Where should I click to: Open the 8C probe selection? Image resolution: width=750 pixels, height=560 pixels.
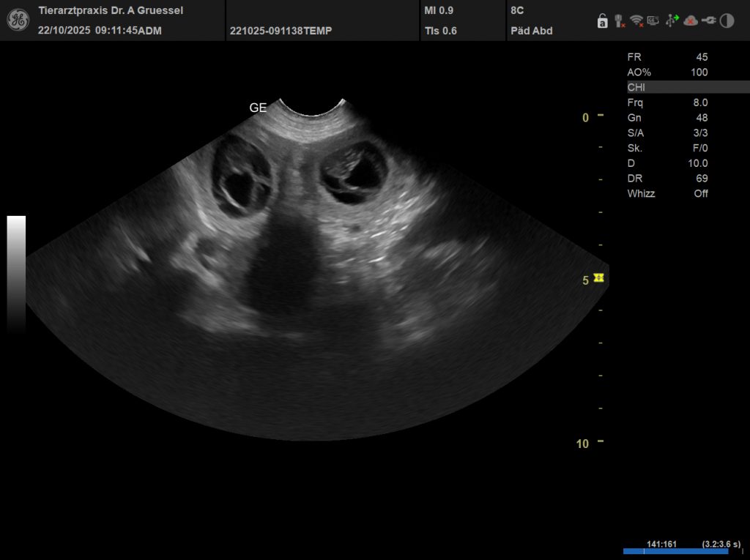pos(517,10)
